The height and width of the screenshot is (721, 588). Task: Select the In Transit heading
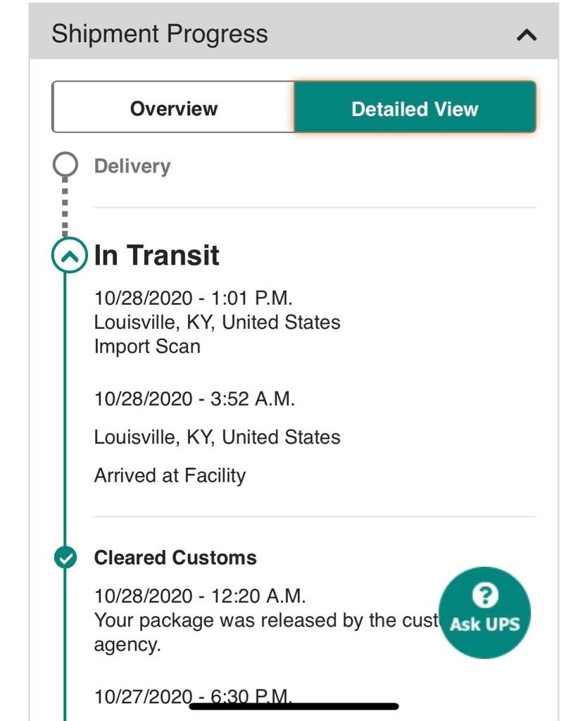coord(156,255)
